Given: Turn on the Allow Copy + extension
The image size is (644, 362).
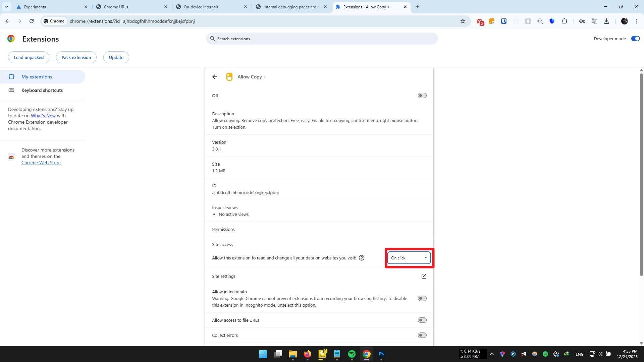Looking at the screenshot, I should click(x=422, y=96).
